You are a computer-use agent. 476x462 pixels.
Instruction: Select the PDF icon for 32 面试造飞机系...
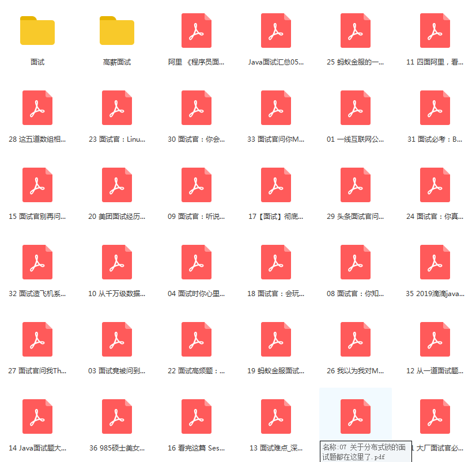click(37, 262)
